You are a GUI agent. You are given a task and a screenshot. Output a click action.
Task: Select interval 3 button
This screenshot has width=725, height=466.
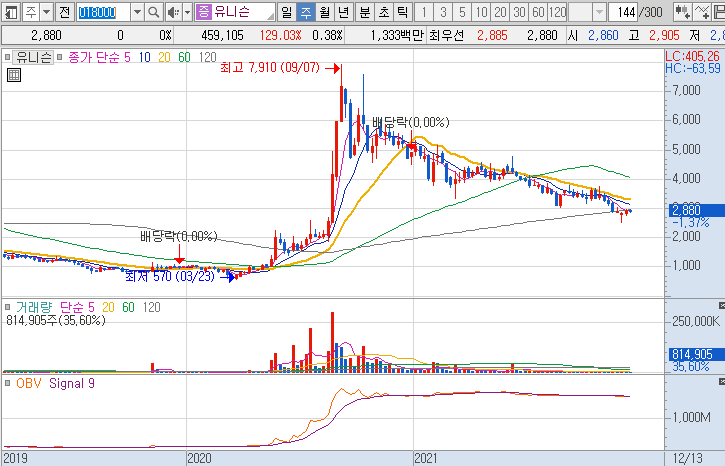tap(443, 12)
